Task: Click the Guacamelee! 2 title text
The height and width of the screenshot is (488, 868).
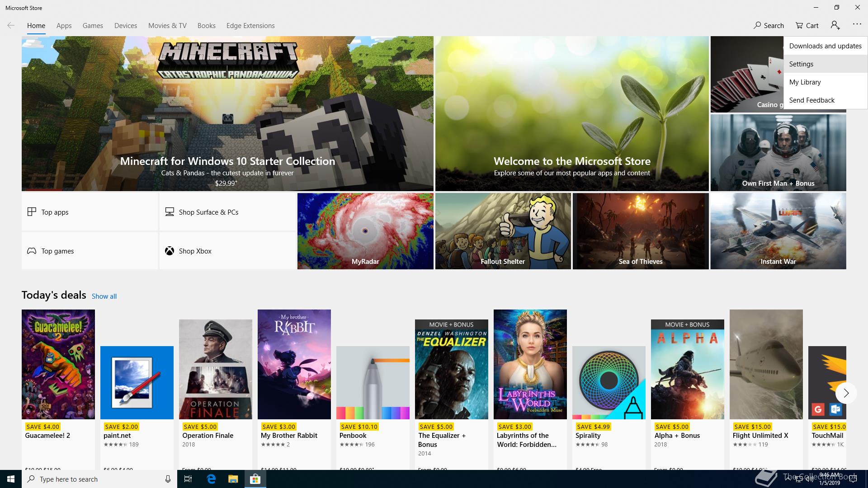Action: pyautogui.click(x=47, y=436)
